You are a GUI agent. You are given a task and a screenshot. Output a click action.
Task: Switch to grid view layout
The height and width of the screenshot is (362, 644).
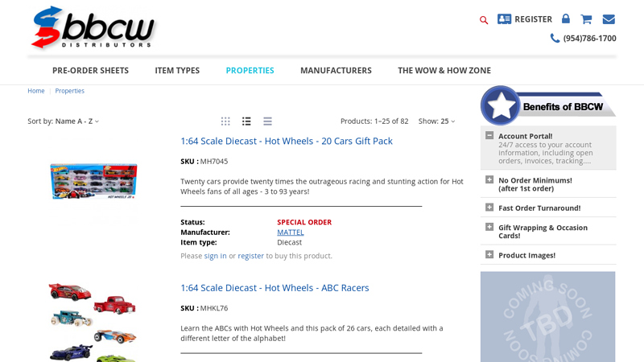pos(225,121)
